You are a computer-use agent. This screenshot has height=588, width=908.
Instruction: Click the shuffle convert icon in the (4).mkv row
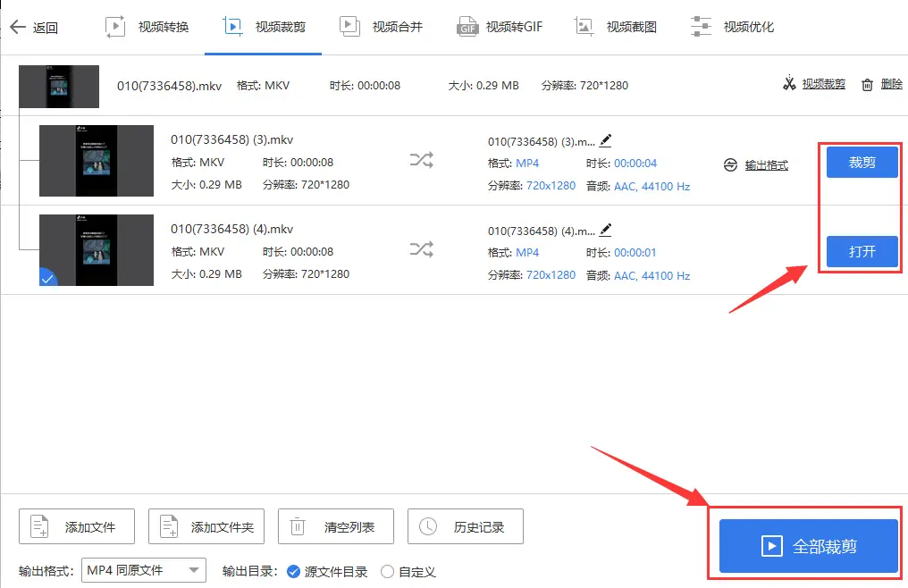pos(422,249)
